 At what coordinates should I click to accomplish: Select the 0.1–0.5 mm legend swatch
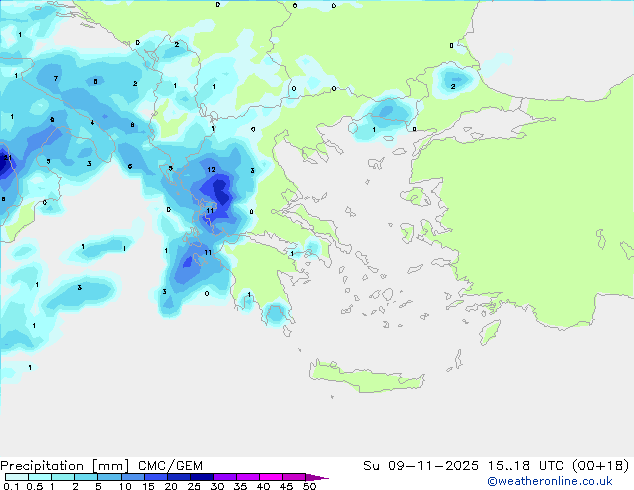17,477
